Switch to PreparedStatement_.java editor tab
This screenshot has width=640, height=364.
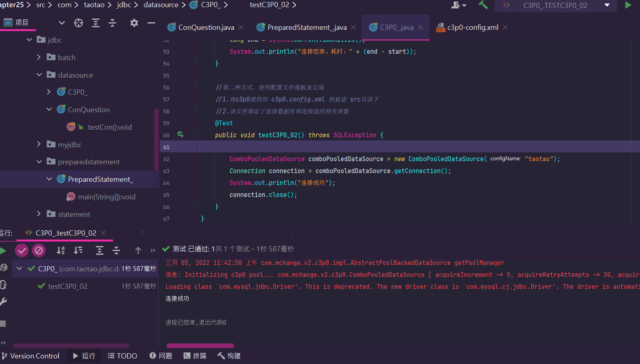click(x=307, y=27)
